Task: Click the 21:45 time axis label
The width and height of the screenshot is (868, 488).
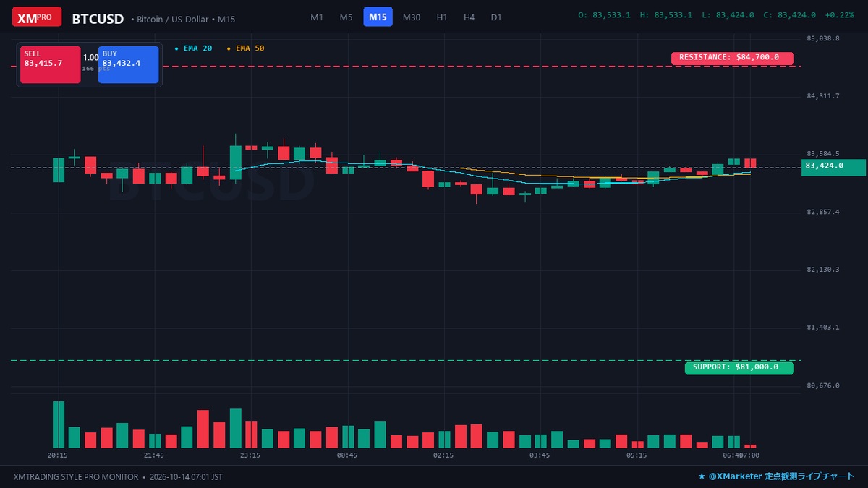Action: pos(154,455)
